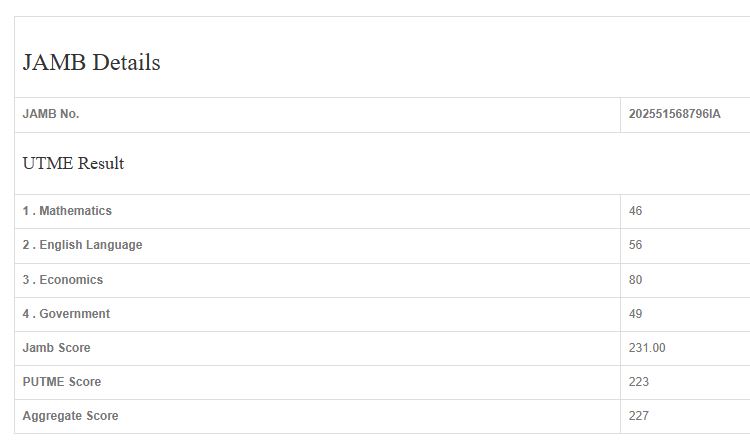The width and height of the screenshot is (750, 448).
Task: Click the English Language score 56
Action: point(636,245)
